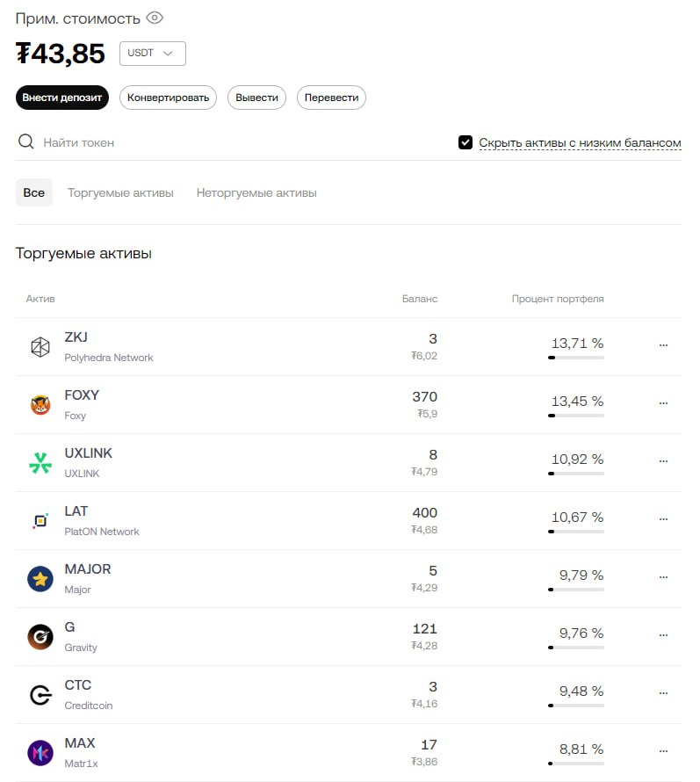Click the ZKJ Polyhedra Network token icon

[40, 347]
